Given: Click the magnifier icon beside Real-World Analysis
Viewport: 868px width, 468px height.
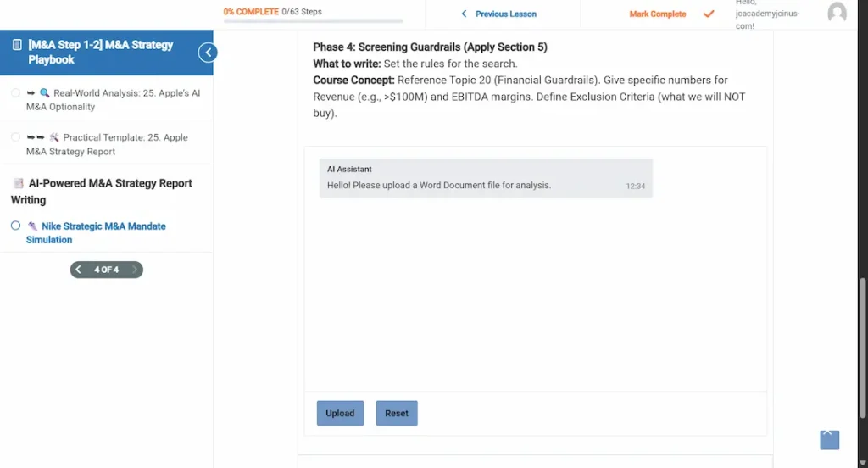Looking at the screenshot, I should click(45, 93).
